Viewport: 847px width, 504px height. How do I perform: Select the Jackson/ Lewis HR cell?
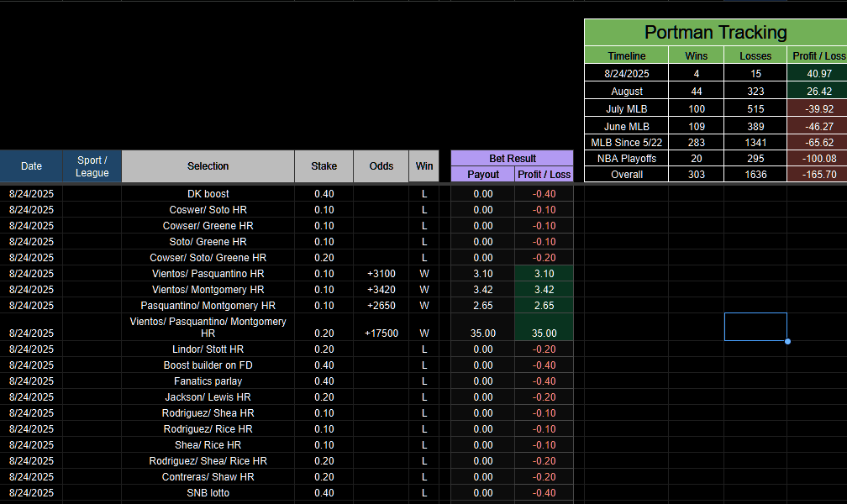coord(208,397)
